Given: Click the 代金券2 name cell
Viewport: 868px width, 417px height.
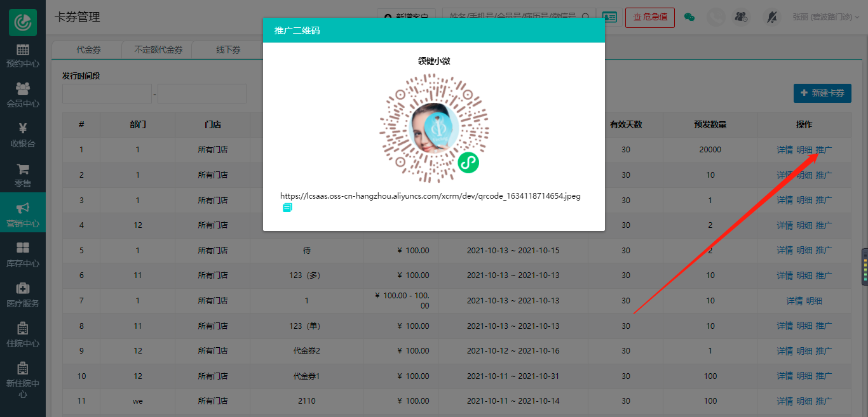Looking at the screenshot, I should pos(306,350).
